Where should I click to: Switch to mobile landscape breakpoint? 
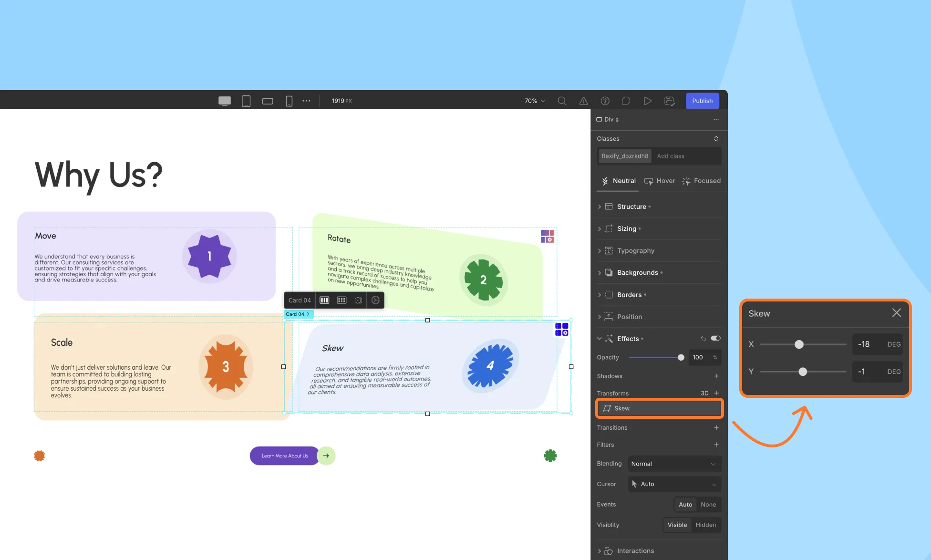tap(268, 101)
